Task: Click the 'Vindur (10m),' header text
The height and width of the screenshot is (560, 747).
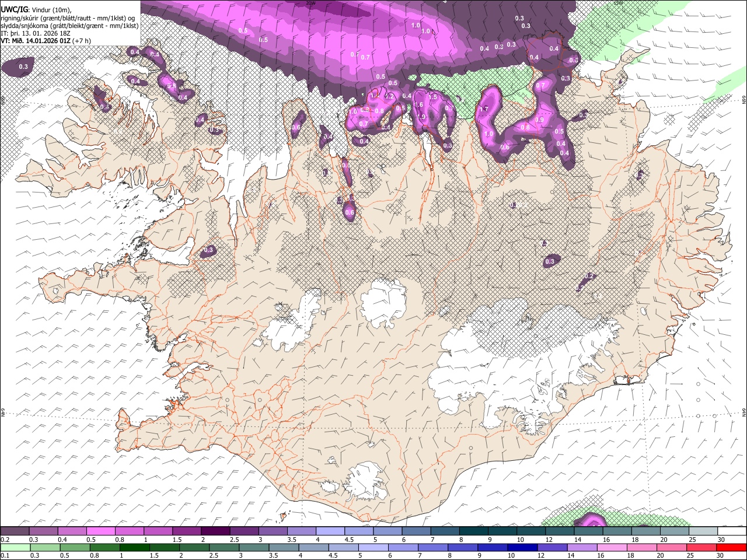Action: coord(52,10)
